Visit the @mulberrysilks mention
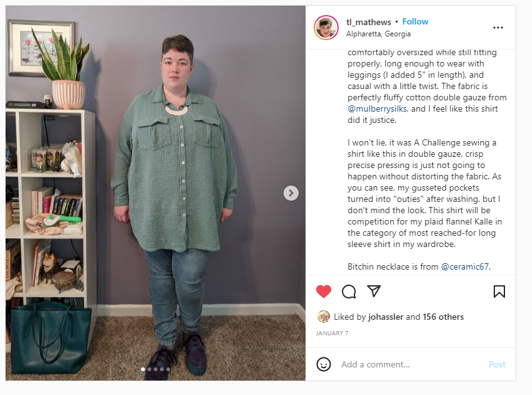Screen dimensions: 532x395 tap(377, 109)
